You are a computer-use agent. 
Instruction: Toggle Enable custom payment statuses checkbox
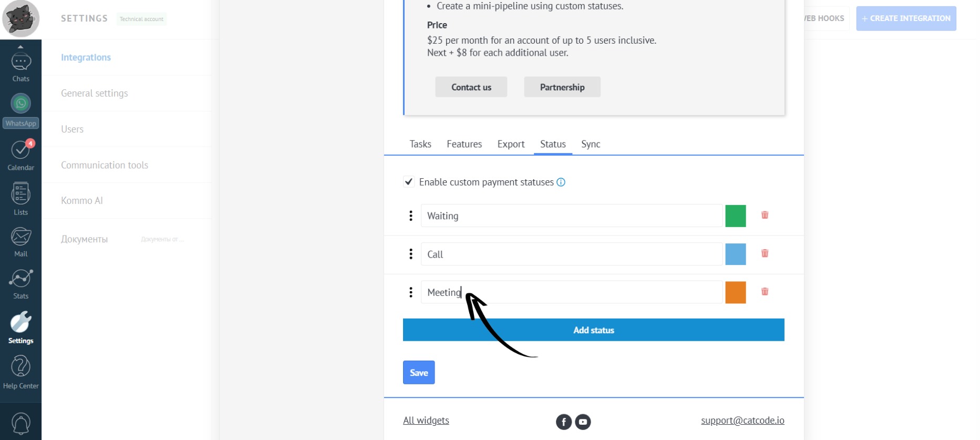pos(409,182)
